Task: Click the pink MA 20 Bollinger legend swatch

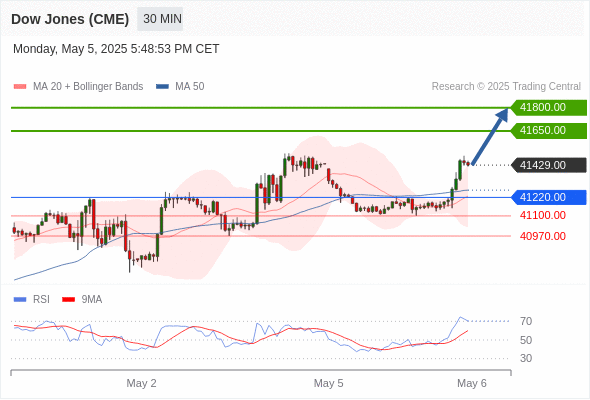Action: tap(20, 87)
